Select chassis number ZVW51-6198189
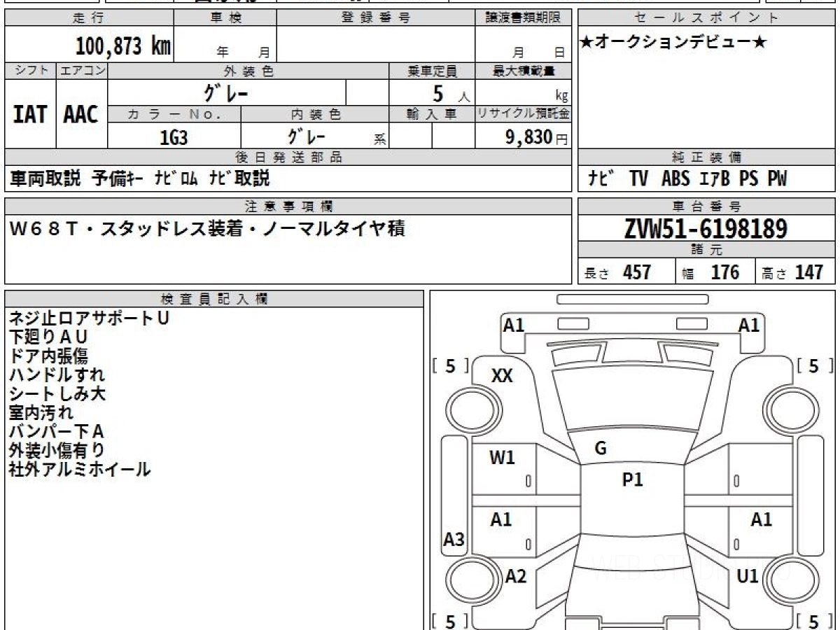 pos(706,228)
